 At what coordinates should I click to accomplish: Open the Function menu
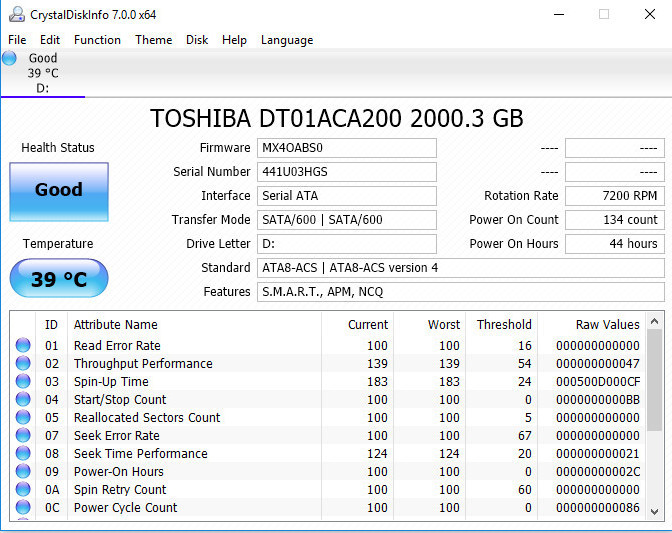[97, 40]
